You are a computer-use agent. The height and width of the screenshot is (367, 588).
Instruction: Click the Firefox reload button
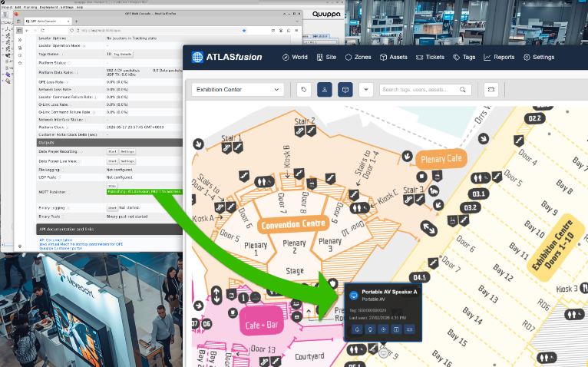[x=42, y=31]
